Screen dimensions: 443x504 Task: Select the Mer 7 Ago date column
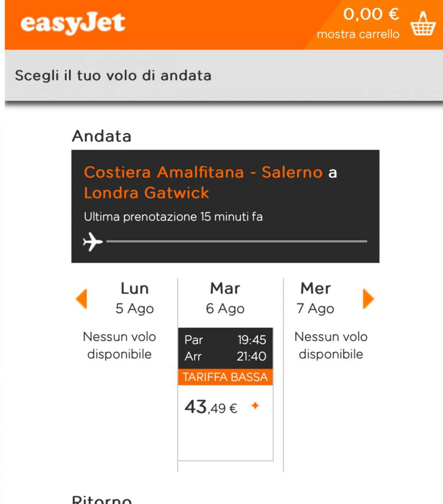[x=316, y=298]
